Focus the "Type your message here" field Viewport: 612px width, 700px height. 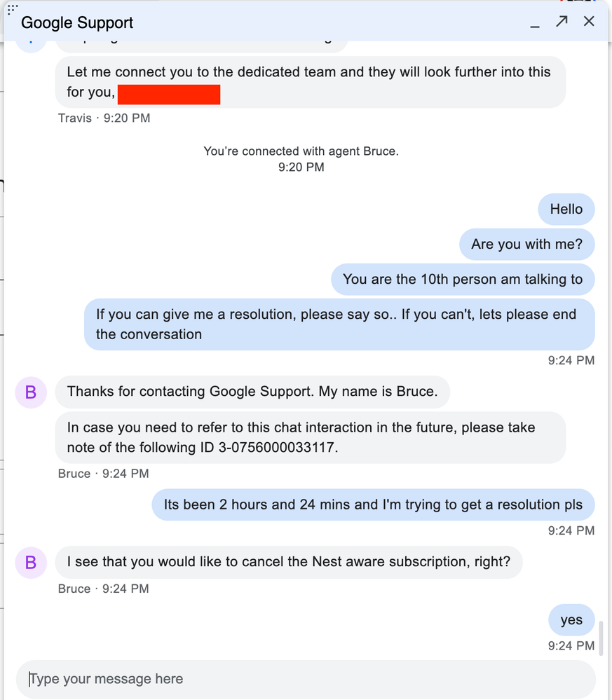tap(305, 679)
